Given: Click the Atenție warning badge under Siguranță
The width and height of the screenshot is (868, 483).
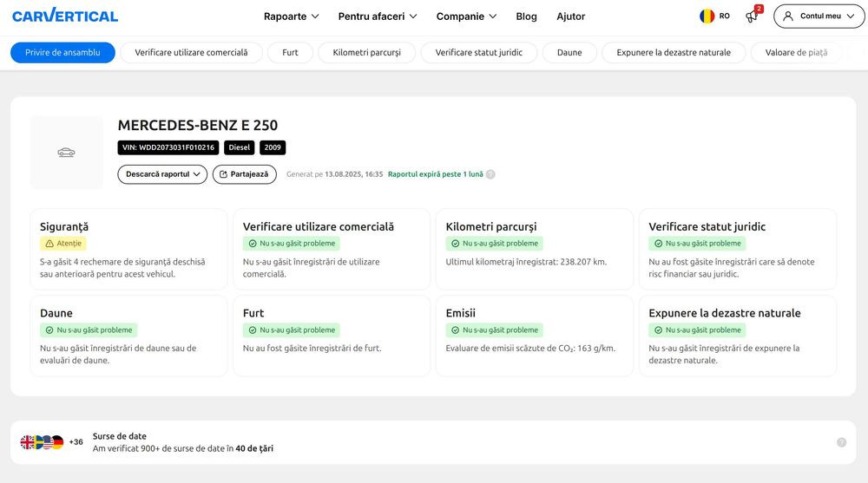Looking at the screenshot, I should tap(63, 244).
